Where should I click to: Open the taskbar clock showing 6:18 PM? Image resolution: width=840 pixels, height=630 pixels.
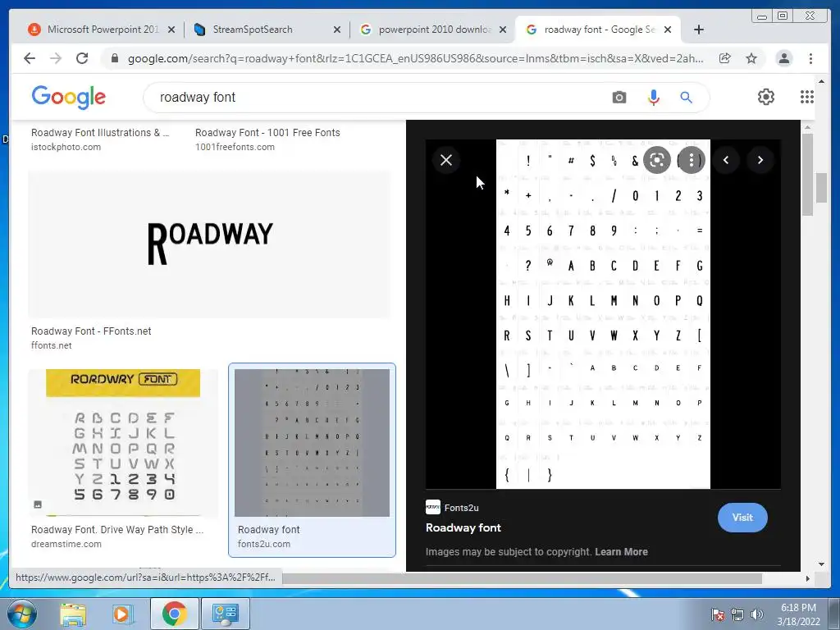(798, 614)
